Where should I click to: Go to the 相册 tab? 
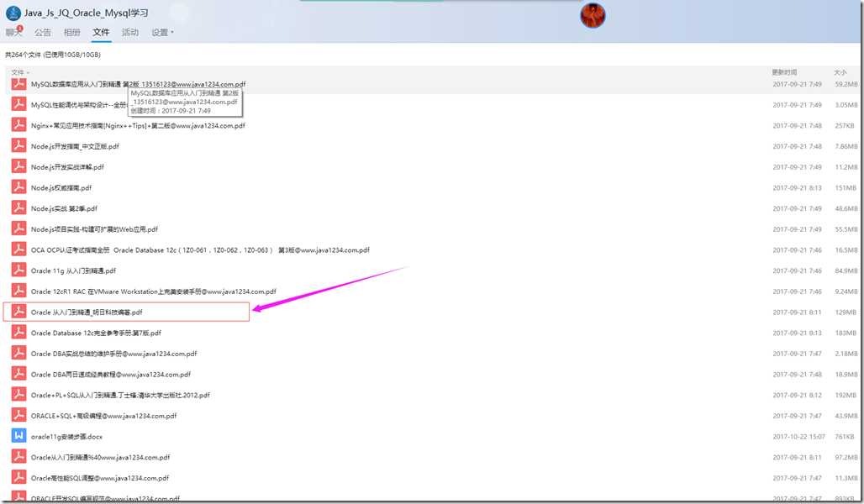tap(71, 33)
